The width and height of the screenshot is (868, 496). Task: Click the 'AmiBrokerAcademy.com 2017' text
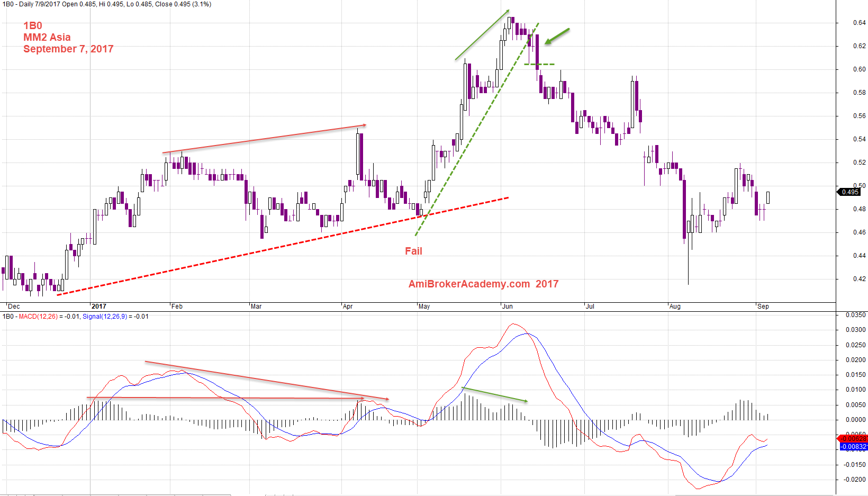[483, 284]
